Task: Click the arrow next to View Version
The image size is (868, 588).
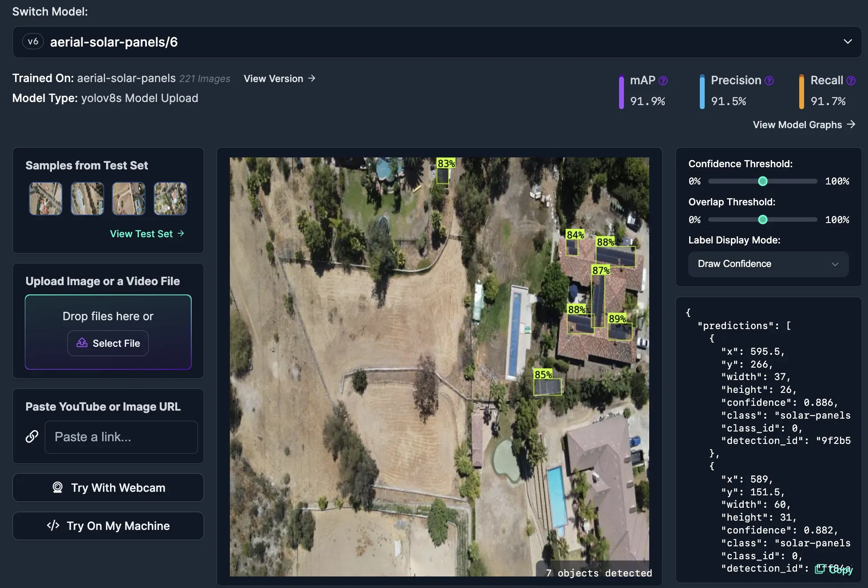Action: 312,78
